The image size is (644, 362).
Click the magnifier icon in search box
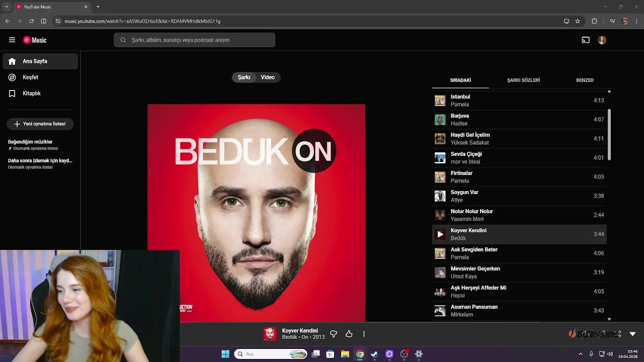(x=123, y=40)
